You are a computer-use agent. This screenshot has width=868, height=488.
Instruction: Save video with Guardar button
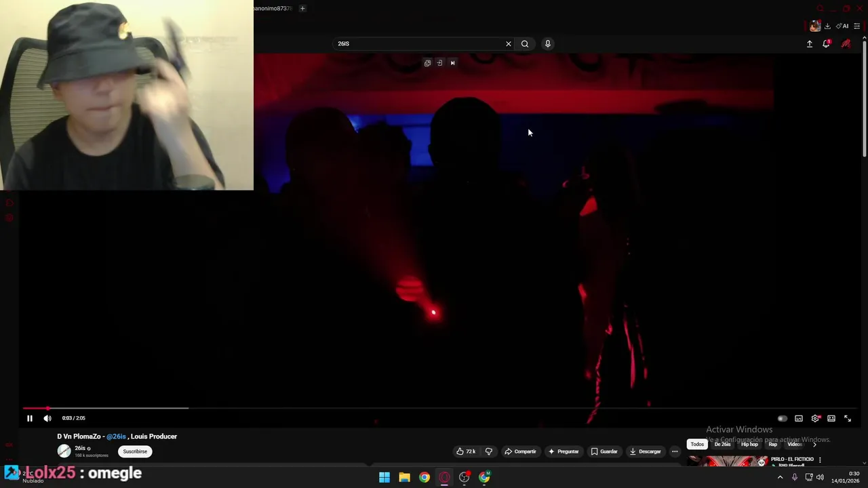tap(604, 451)
